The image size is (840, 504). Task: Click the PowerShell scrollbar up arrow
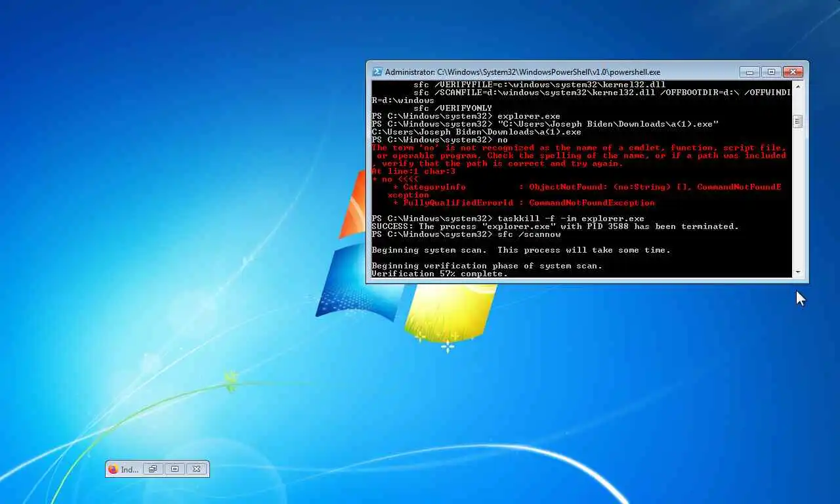pos(798,86)
